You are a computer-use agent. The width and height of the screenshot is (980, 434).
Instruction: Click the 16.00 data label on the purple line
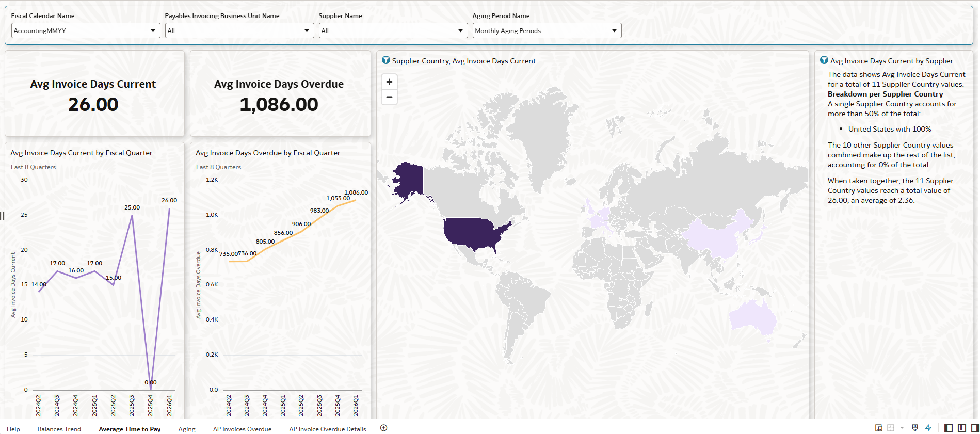point(76,270)
